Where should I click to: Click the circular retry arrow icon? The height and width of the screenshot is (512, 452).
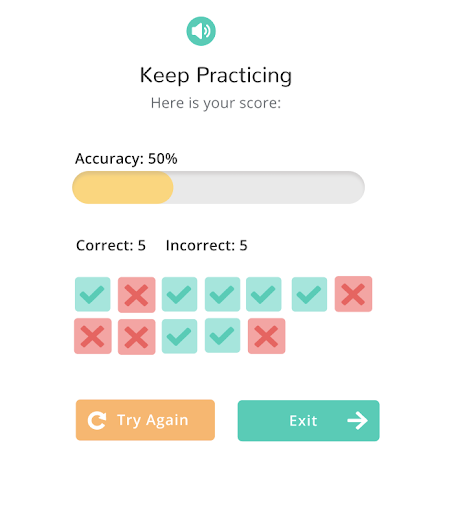coord(97,420)
